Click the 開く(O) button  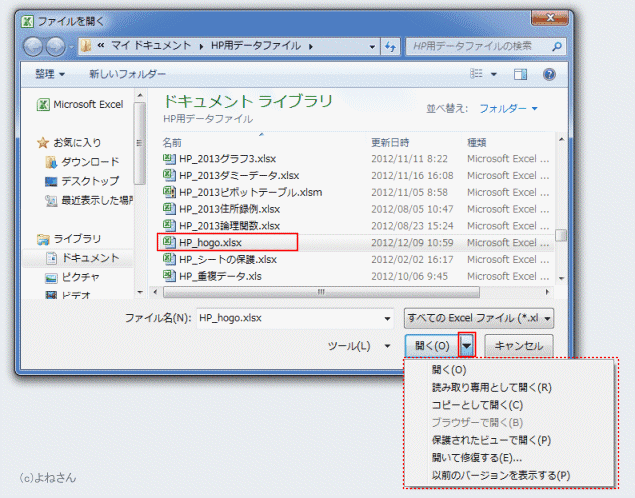tap(432, 346)
